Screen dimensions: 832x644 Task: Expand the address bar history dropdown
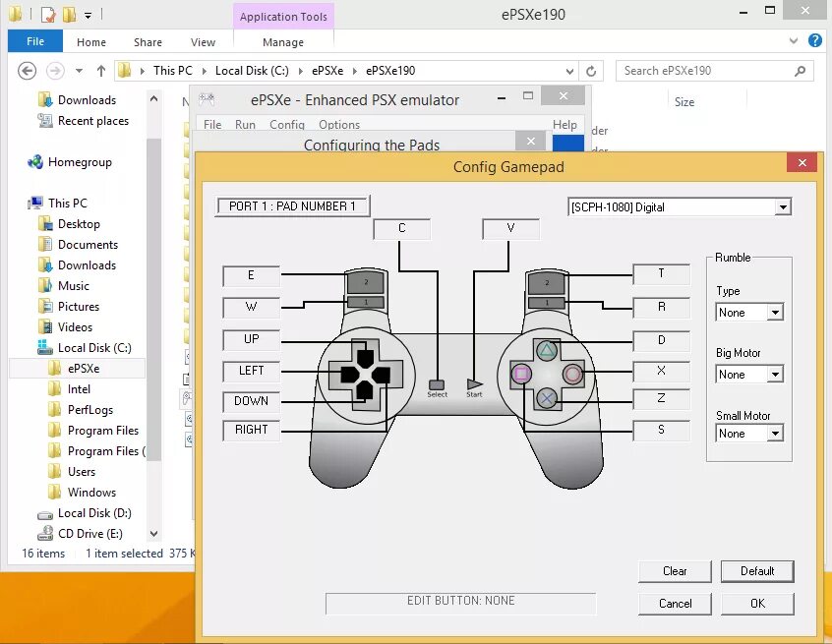(x=569, y=71)
